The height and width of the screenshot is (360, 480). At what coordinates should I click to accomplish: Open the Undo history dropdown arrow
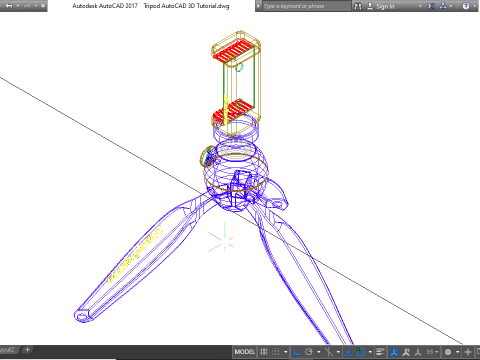click(18, 6)
